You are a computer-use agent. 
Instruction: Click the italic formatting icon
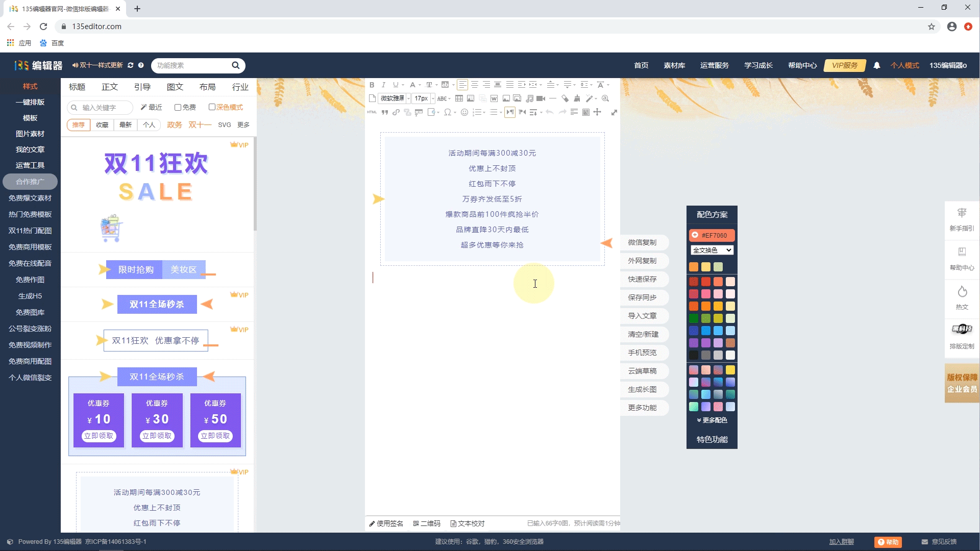[x=383, y=85]
